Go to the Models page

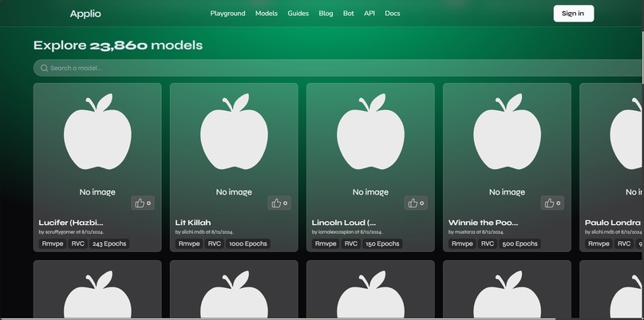(x=267, y=13)
